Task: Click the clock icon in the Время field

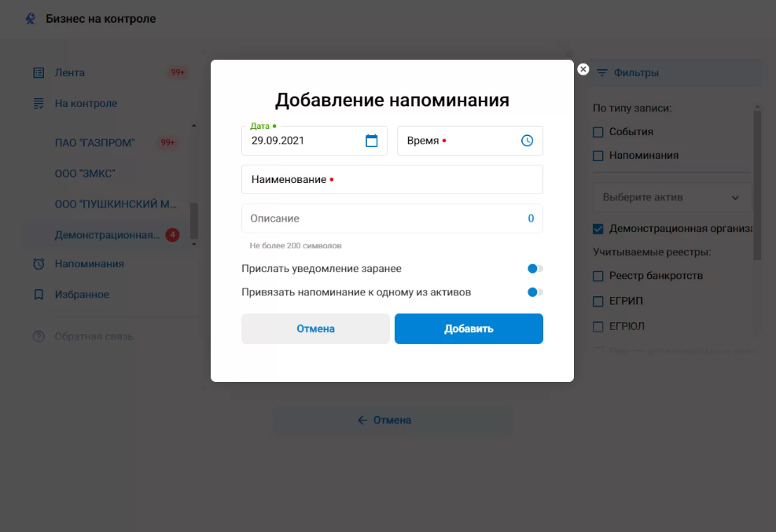Action: [528, 140]
